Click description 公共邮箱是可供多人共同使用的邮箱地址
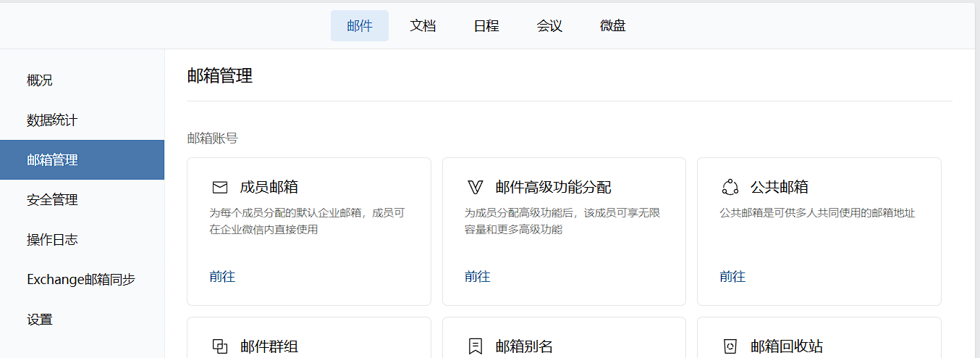This screenshot has width=980, height=358. (x=817, y=213)
